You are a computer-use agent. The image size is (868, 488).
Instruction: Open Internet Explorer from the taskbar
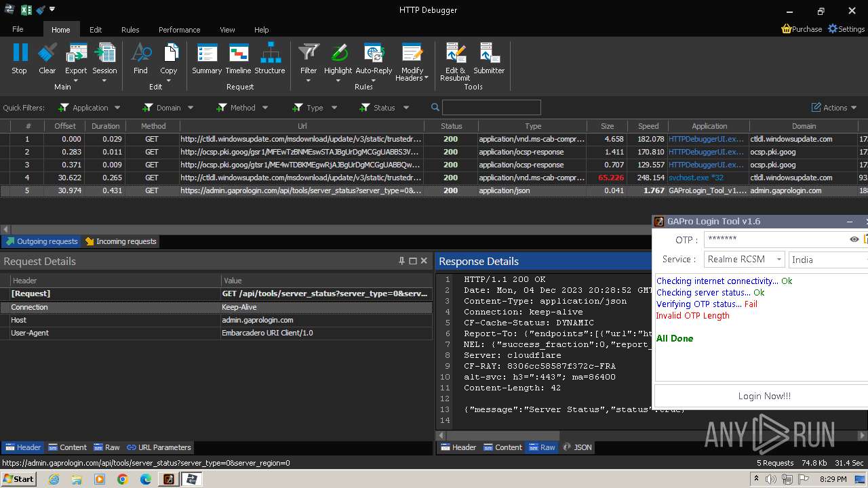[54, 479]
